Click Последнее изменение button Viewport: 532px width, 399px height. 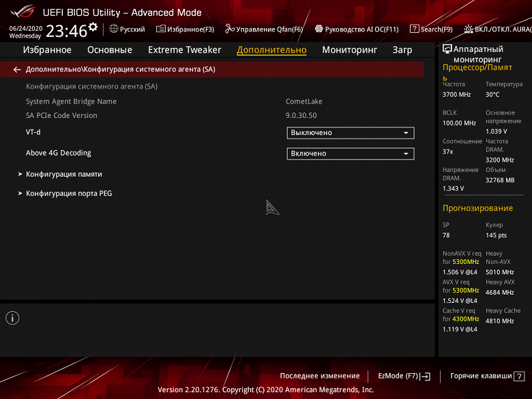point(320,376)
